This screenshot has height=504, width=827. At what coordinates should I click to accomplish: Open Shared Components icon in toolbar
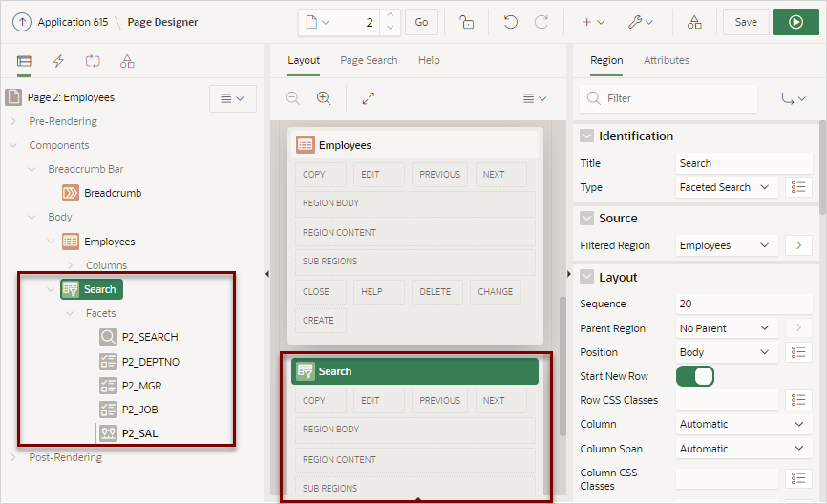(694, 22)
